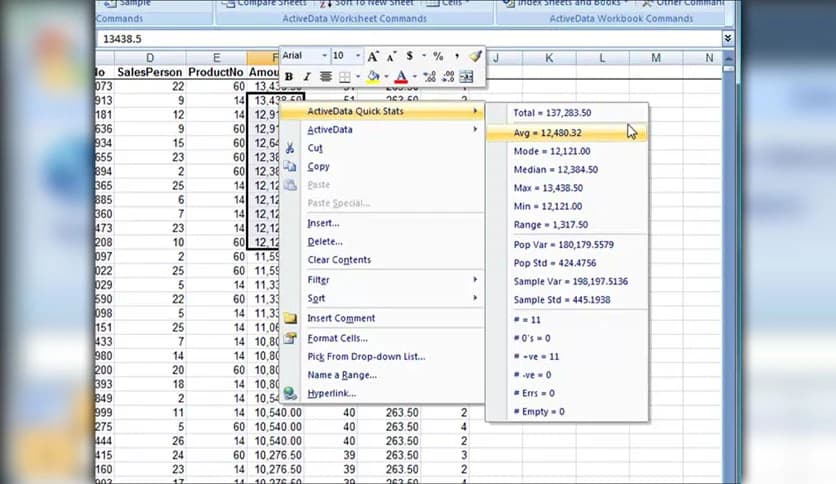The width and height of the screenshot is (836, 484).
Task: Apply borders using the borders icon
Action: 345,77
